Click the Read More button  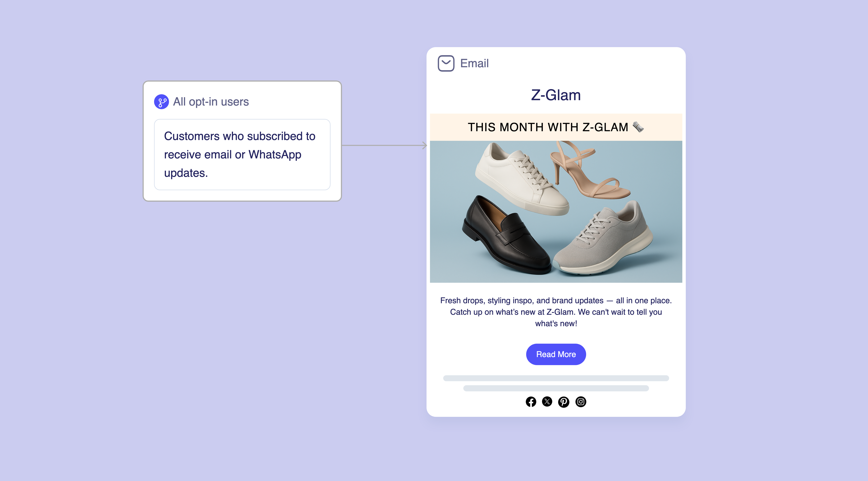[556, 354]
